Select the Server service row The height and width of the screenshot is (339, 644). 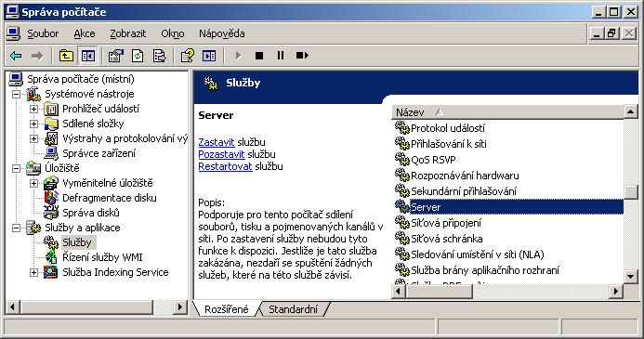(x=508, y=207)
